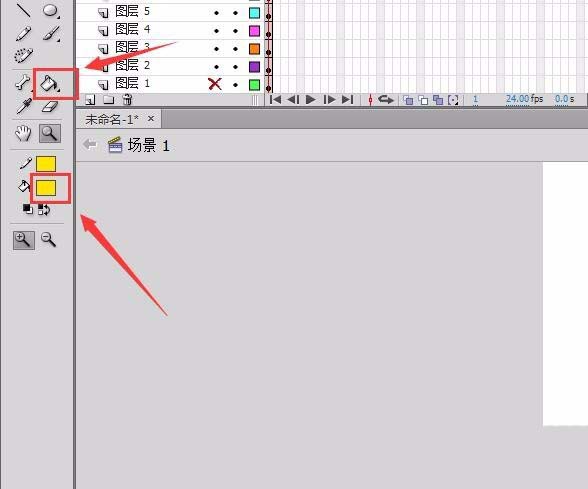The width and height of the screenshot is (588, 489).
Task: Select the Pencil tool
Action: (x=23, y=34)
